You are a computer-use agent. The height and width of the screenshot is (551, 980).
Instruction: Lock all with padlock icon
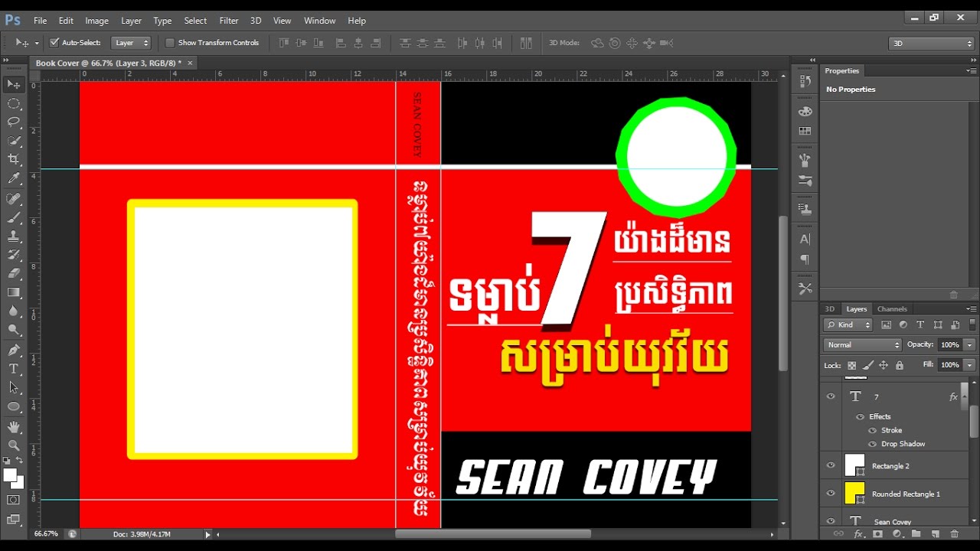pos(900,365)
